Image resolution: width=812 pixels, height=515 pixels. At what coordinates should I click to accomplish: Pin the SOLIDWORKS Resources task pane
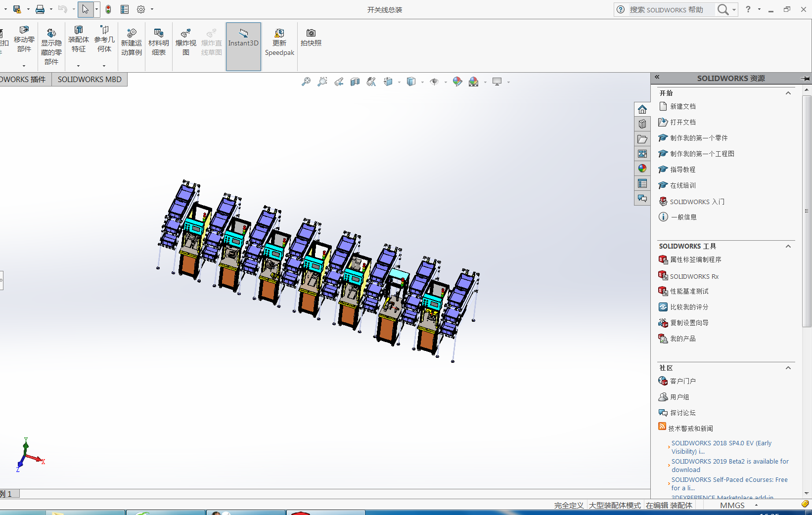click(805, 79)
